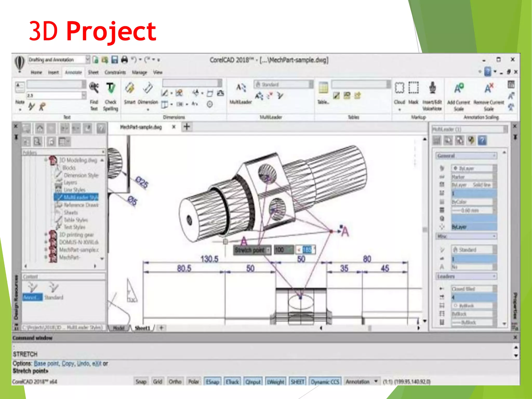Select Multileader Styles in the tree
The width and height of the screenshot is (532, 399).
pyautogui.click(x=76, y=197)
